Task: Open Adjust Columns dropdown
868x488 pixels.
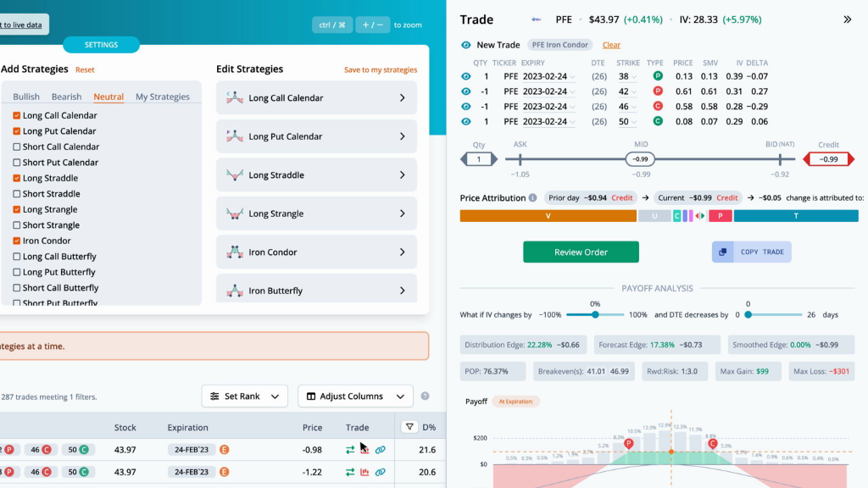Action: 355,396
